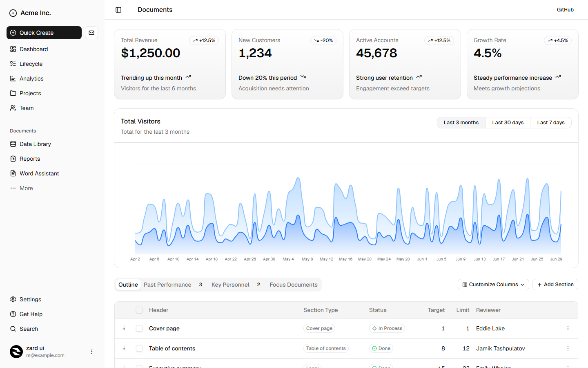Click the Reviewer column header
Image resolution: width=588 pixels, height=368 pixels.
pyautogui.click(x=488, y=310)
